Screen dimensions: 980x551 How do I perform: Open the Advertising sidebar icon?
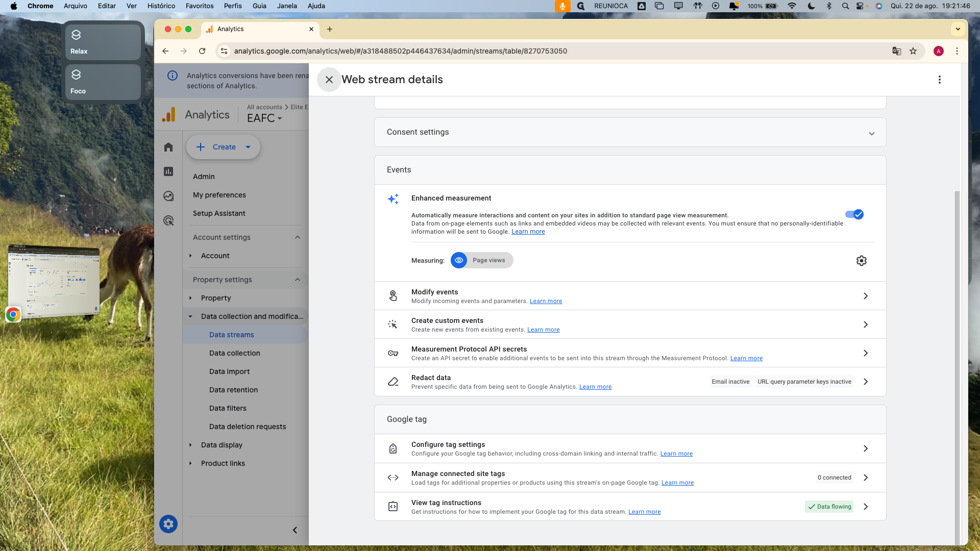(168, 220)
